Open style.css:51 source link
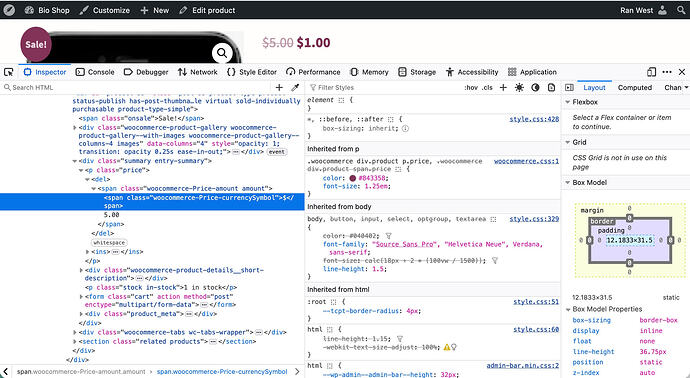 tap(536, 302)
